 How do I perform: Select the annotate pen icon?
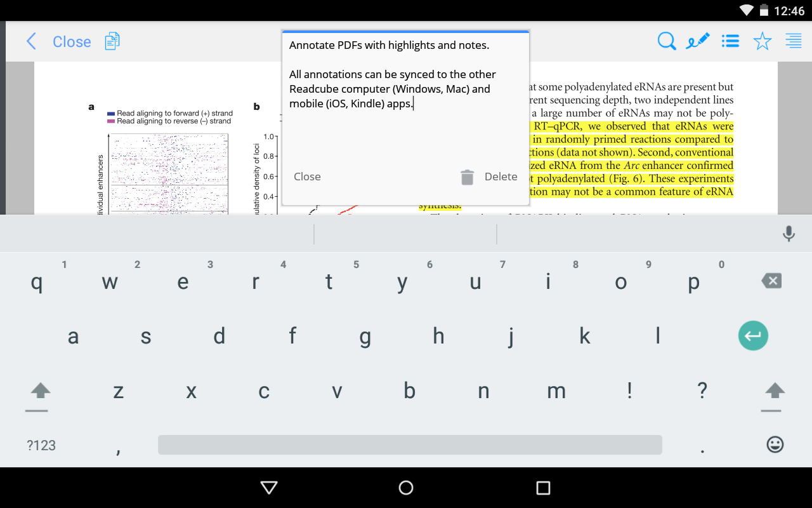pyautogui.click(x=698, y=42)
